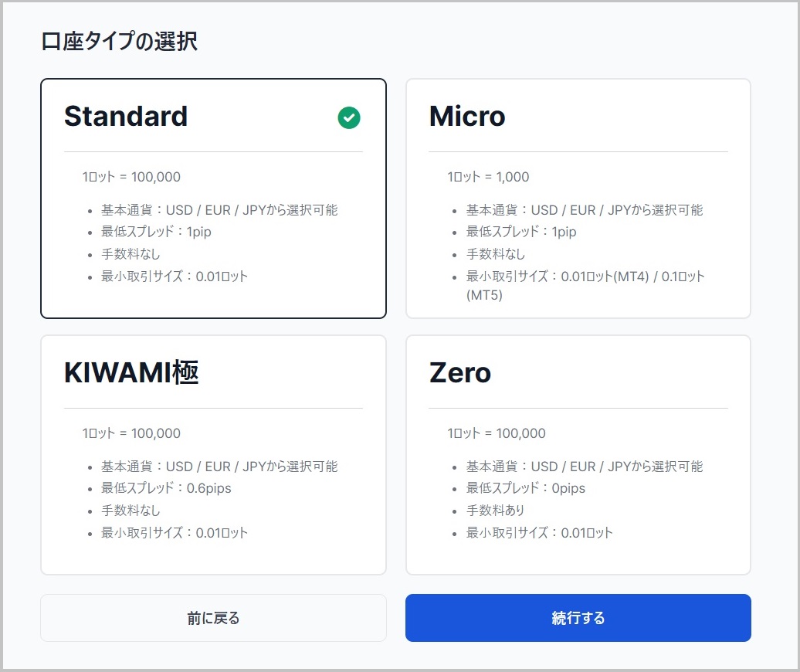
Task: Select the Standard account type card
Action: pyautogui.click(x=213, y=198)
